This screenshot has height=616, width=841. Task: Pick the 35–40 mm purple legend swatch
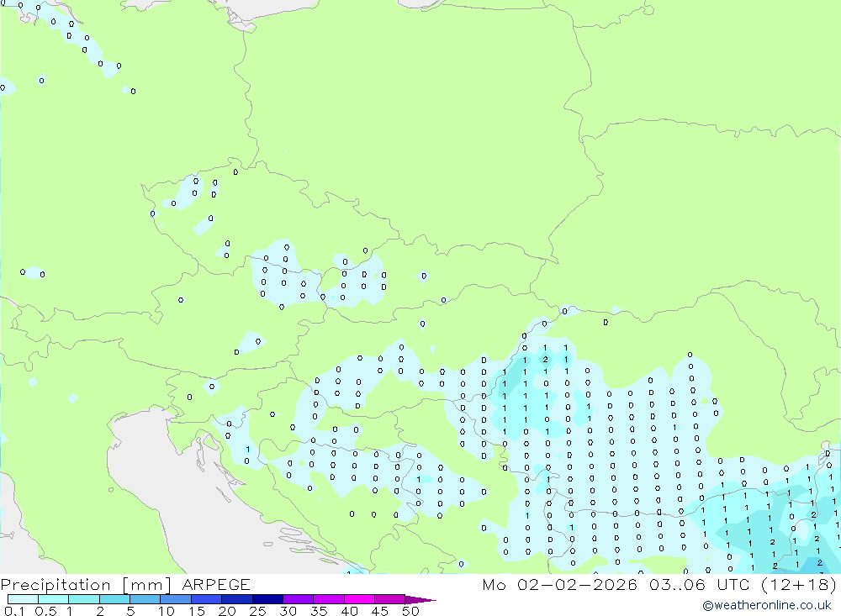click(329, 599)
